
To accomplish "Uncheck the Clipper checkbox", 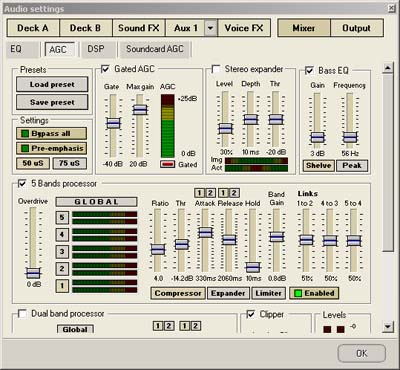I will (251, 314).
